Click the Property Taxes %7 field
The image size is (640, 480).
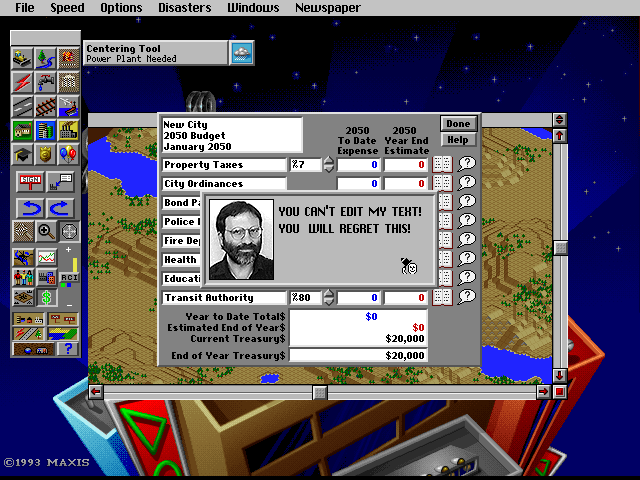306,165
